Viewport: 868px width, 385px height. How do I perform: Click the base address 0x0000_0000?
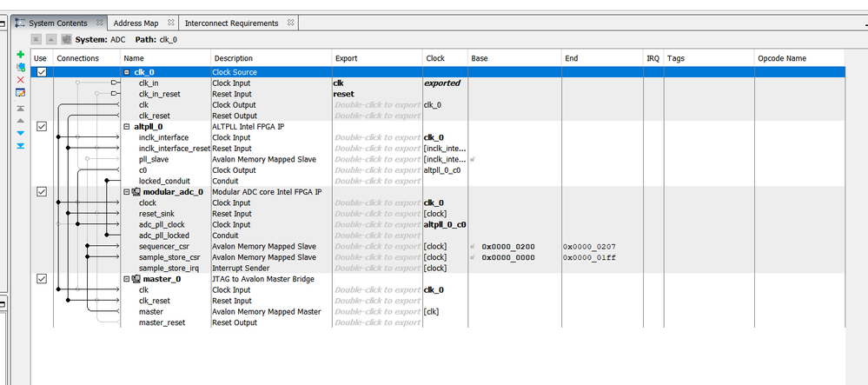[508, 257]
